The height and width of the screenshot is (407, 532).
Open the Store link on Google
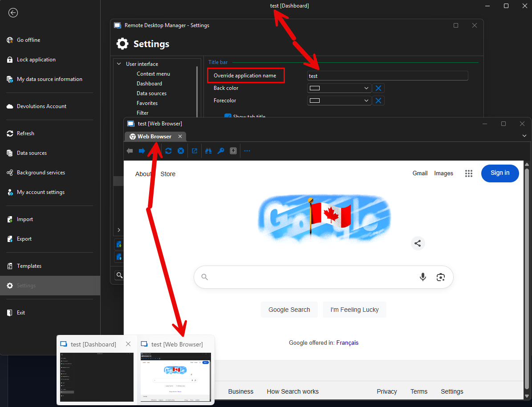click(168, 174)
